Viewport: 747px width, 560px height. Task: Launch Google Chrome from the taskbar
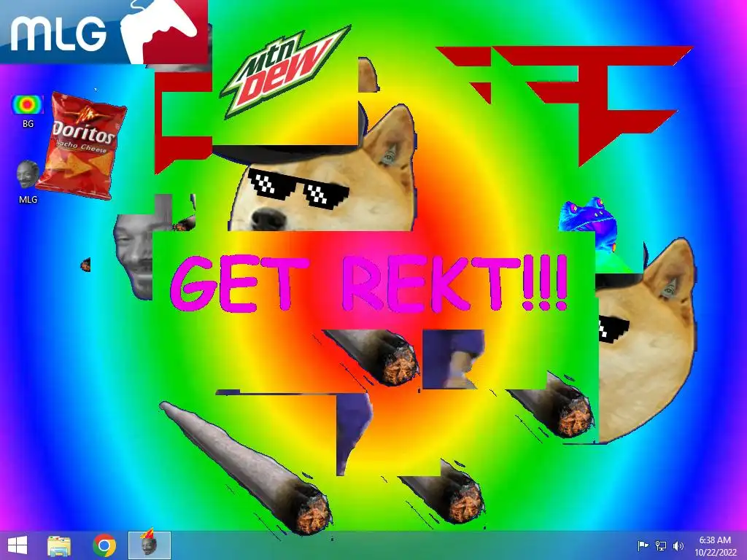point(104,545)
